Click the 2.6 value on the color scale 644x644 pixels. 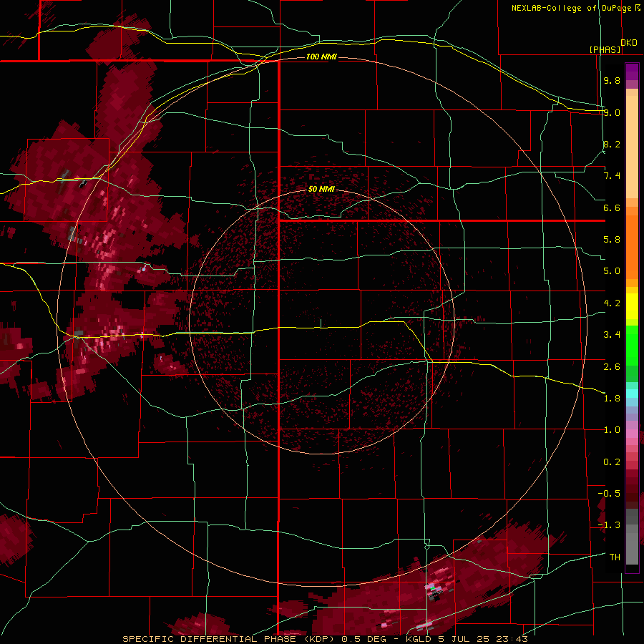(x=612, y=367)
